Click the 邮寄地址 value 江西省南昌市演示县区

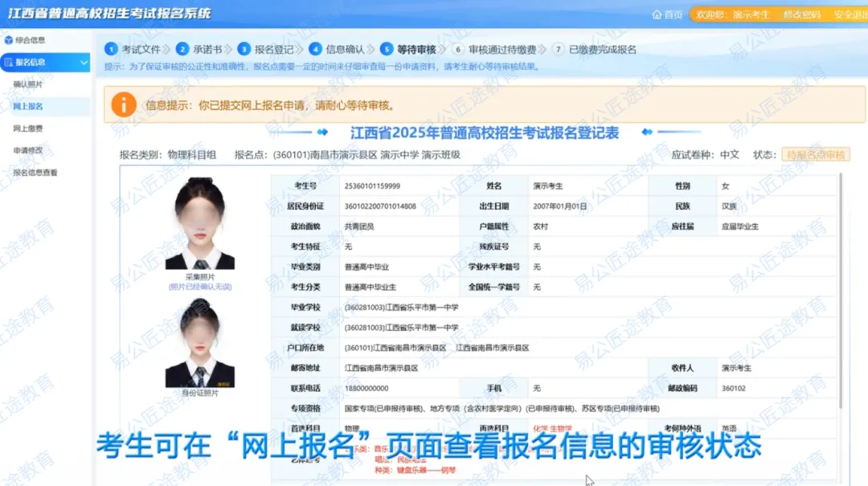pos(382,368)
